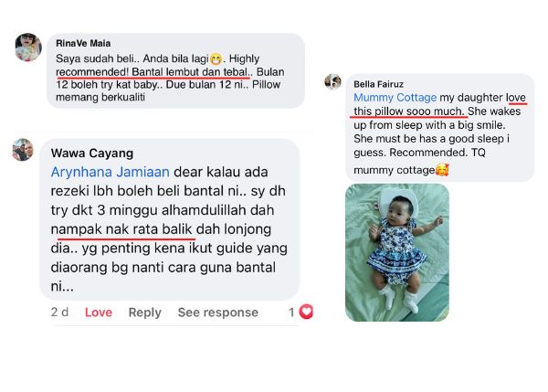Screen dimensions: 548x392
Task: Open the tagged Arynhana Jamiaan profile
Action: pyautogui.click(x=111, y=172)
